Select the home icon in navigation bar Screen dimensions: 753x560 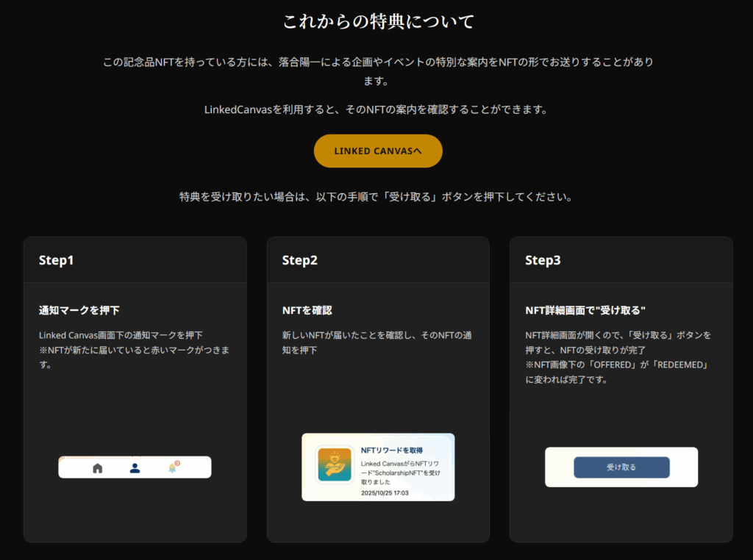point(97,468)
